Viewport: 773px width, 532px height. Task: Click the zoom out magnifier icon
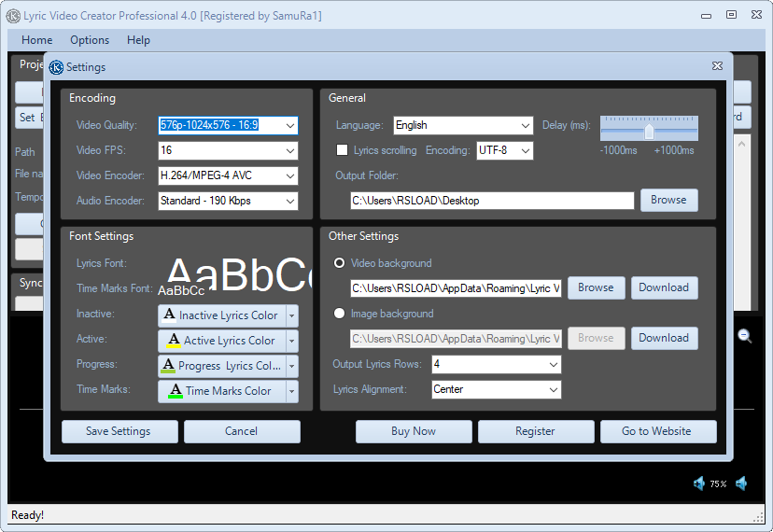[744, 336]
